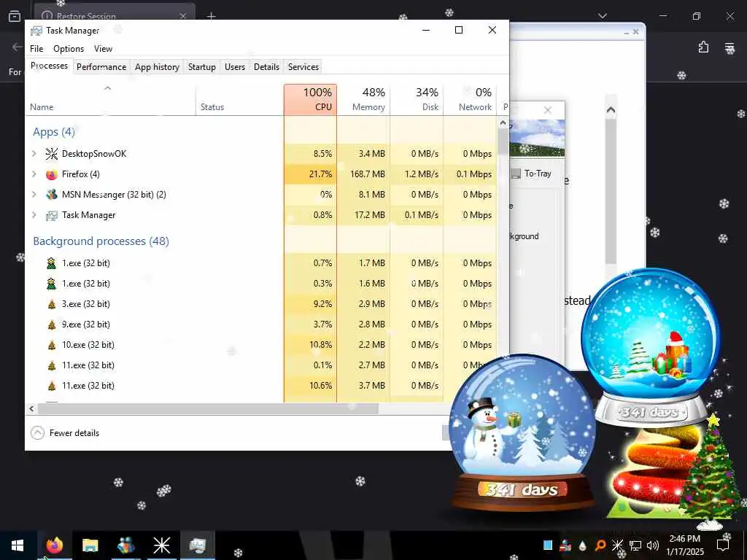Click the 3.exe process icon
Image resolution: width=747 pixels, height=560 pixels.
52,304
